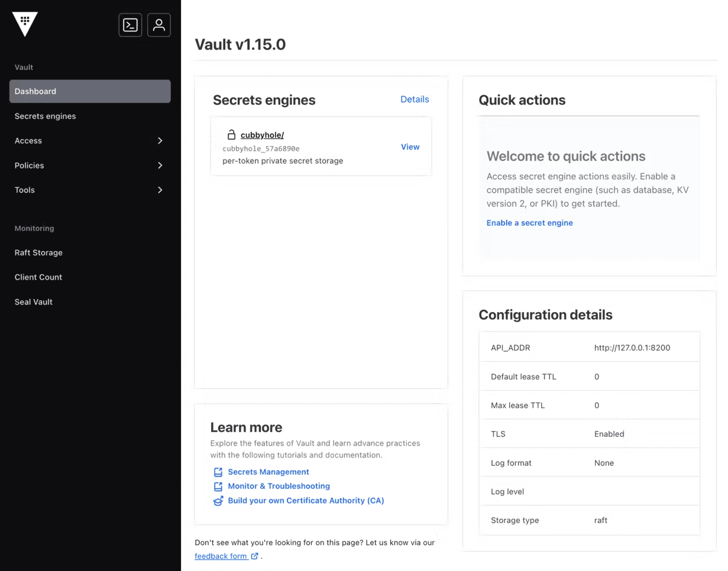Image resolution: width=728 pixels, height=571 pixels.
Task: Click the user profile icon at top
Action: [x=158, y=25]
